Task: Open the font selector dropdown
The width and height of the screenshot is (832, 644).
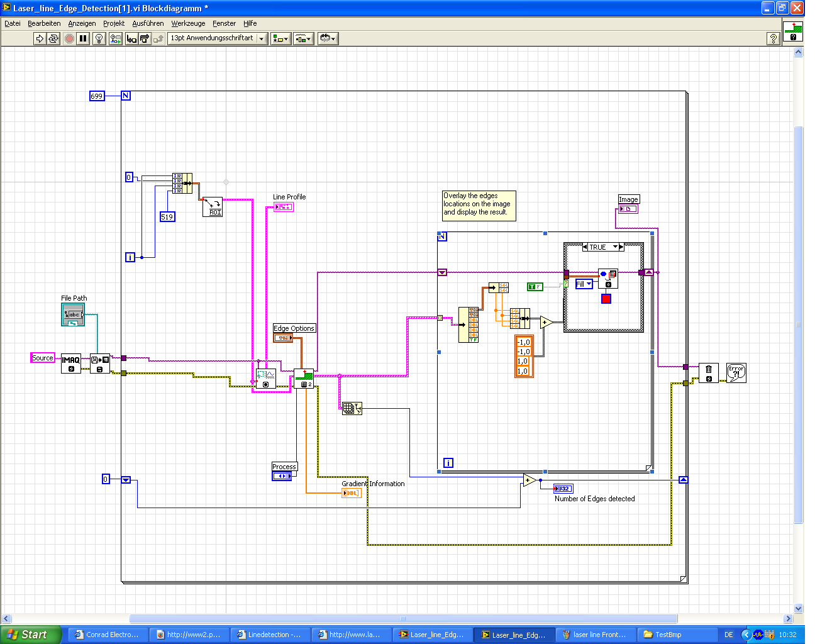Action: coord(217,39)
